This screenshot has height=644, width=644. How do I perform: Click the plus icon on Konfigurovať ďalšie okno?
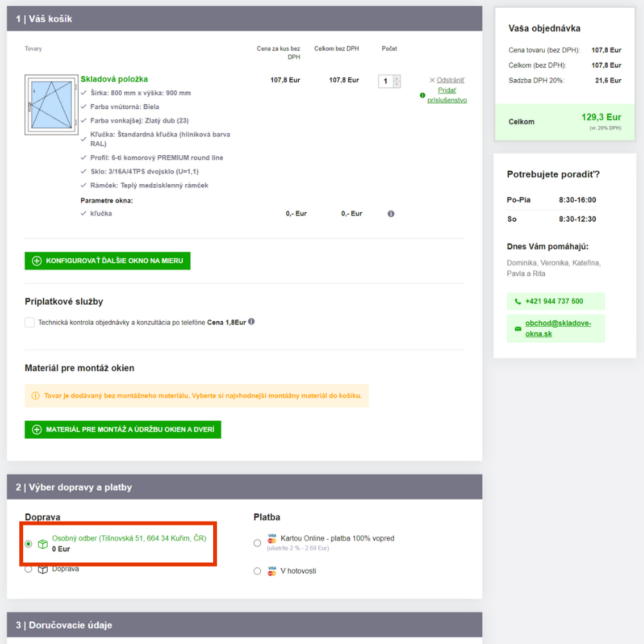[x=37, y=261]
